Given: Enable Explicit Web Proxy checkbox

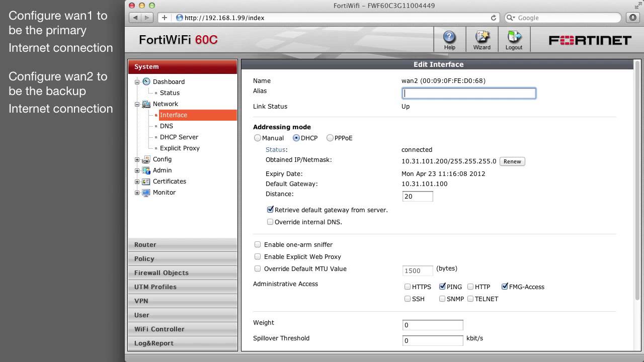Looking at the screenshot, I should pos(258,256).
